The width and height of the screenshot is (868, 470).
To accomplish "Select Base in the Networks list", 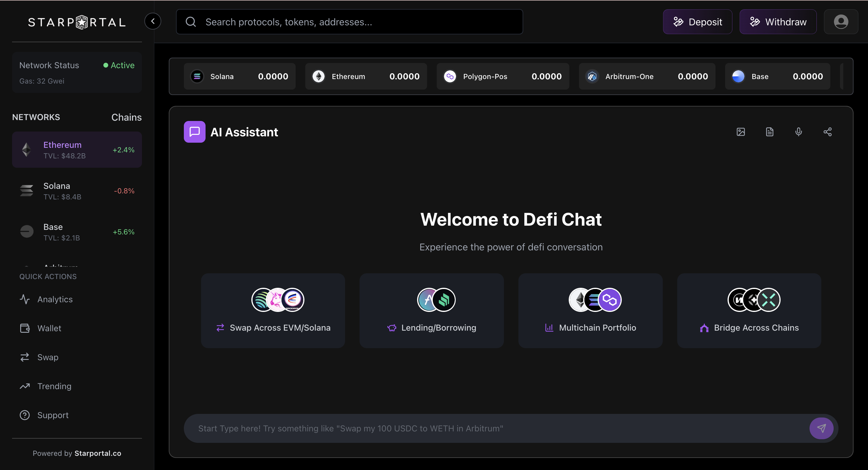I will click(x=77, y=232).
